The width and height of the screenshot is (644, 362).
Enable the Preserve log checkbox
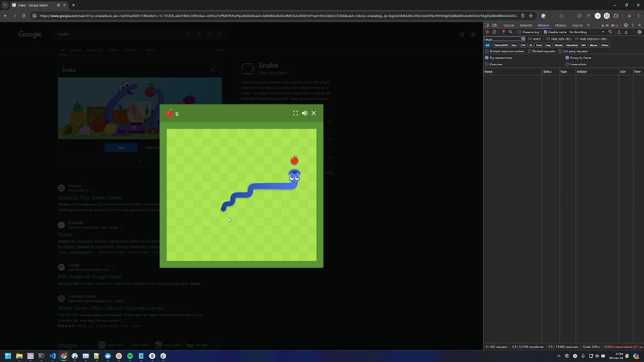[520, 32]
